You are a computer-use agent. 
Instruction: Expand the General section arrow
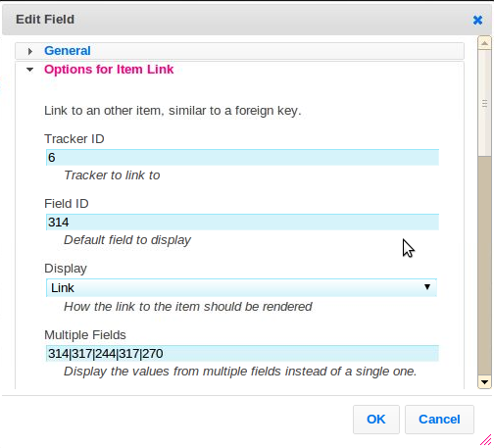30,51
